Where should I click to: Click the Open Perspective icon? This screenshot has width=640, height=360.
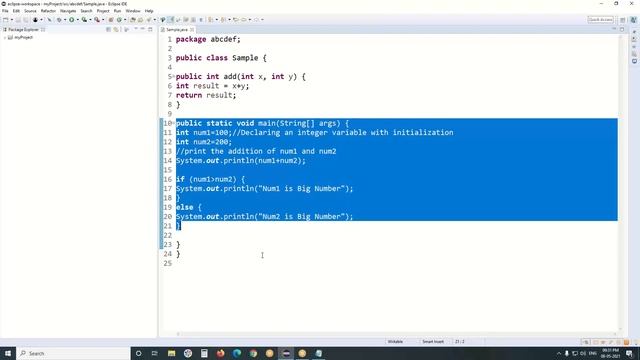click(x=623, y=20)
